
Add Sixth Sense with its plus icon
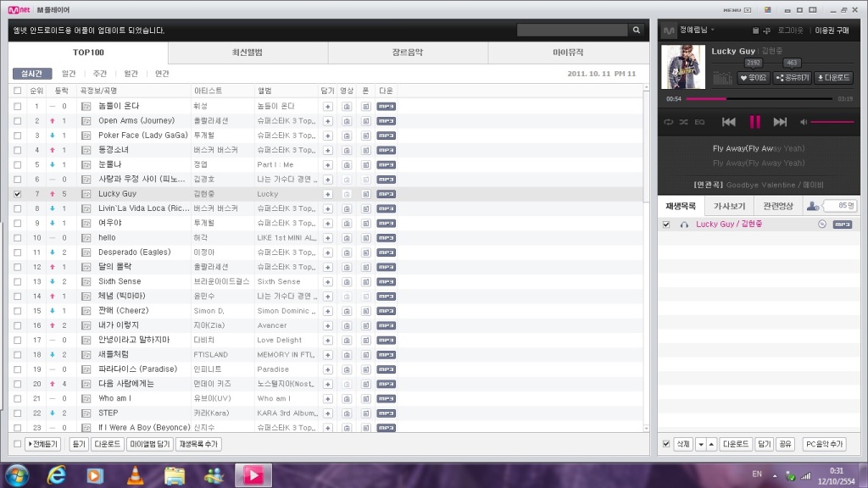point(328,281)
